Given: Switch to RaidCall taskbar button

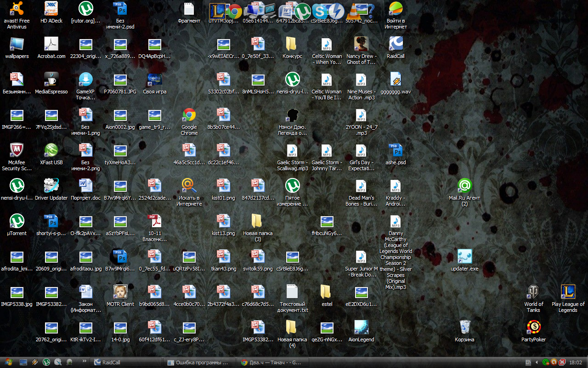Looking at the screenshot, I should (125, 362).
